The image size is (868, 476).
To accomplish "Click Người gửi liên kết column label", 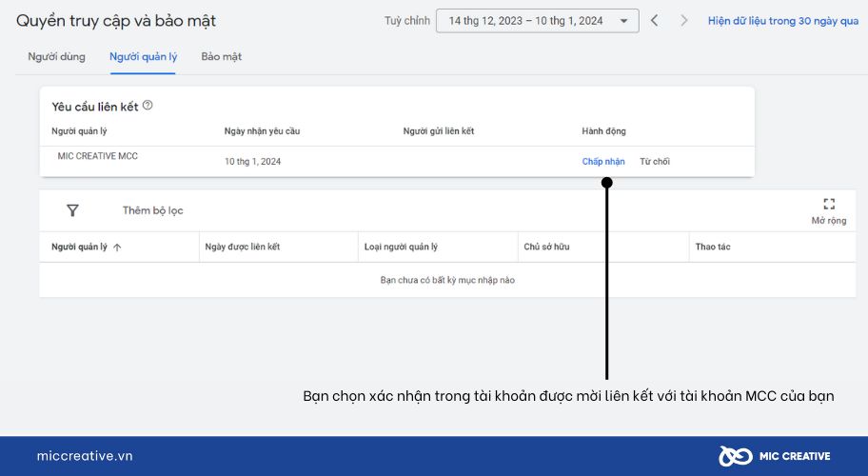I will click(439, 131).
